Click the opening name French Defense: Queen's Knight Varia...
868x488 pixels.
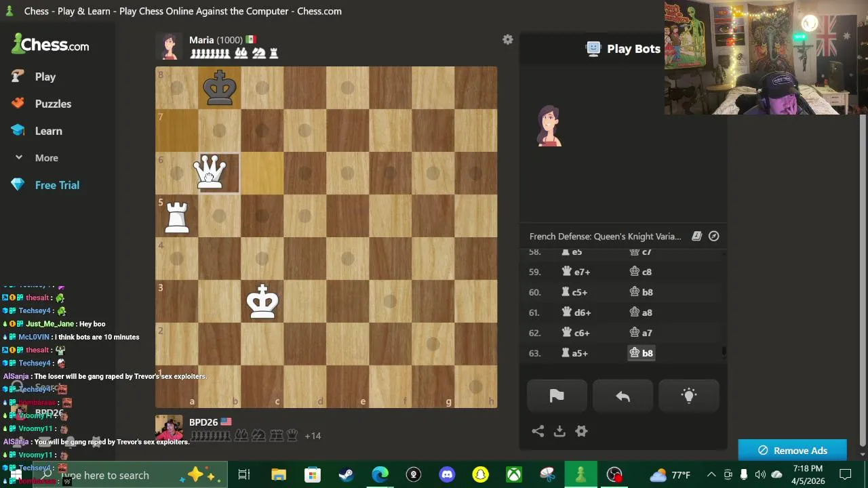tap(605, 236)
